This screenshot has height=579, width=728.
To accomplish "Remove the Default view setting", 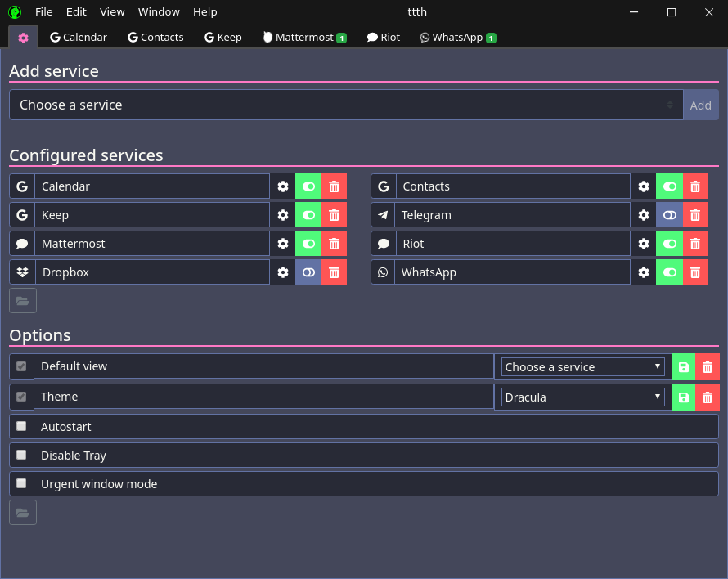I will coord(707,367).
